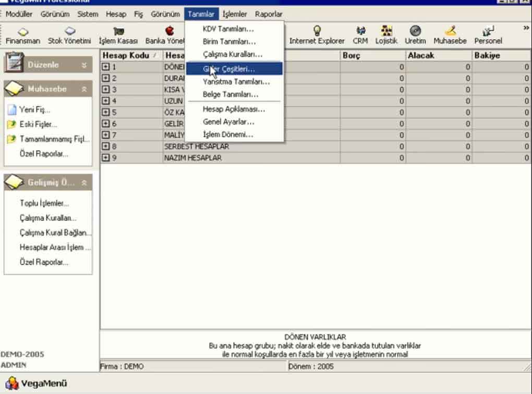This screenshot has height=394, width=532.
Task: Select the SERBEST HESAPLAR account name
Action: tap(197, 146)
